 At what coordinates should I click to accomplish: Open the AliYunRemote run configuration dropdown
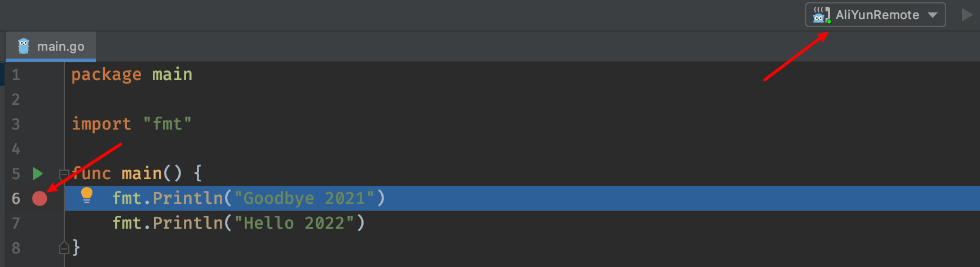[875, 15]
